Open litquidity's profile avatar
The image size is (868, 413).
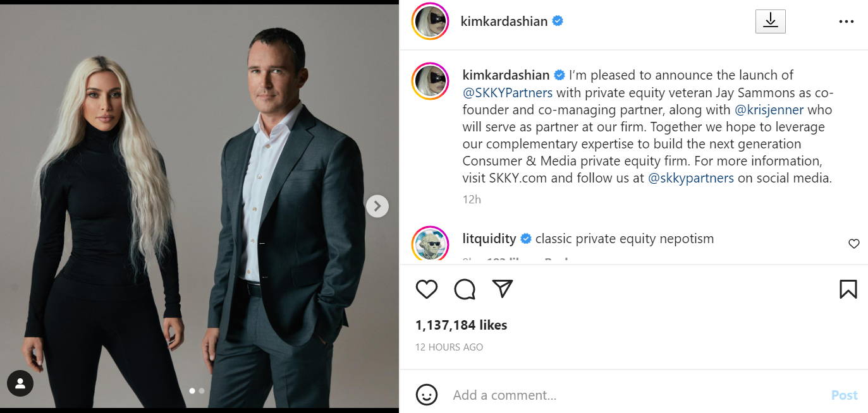click(x=430, y=244)
